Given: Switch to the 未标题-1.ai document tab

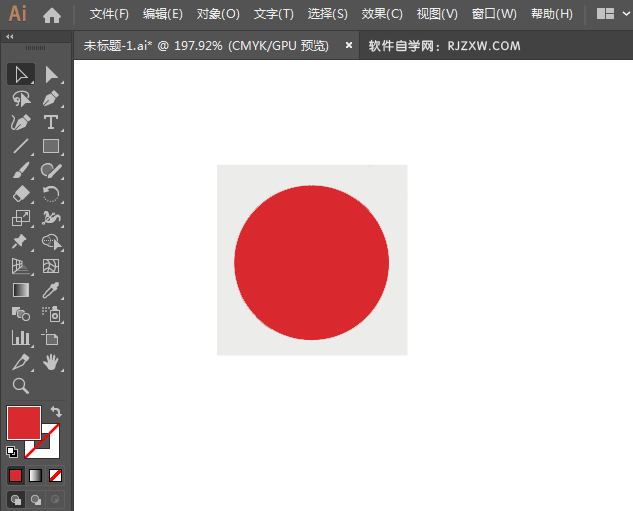Looking at the screenshot, I should [205, 45].
